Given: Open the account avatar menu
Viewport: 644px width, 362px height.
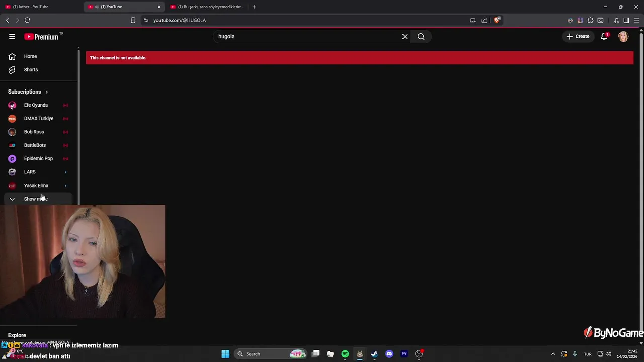Looking at the screenshot, I should [x=623, y=36].
